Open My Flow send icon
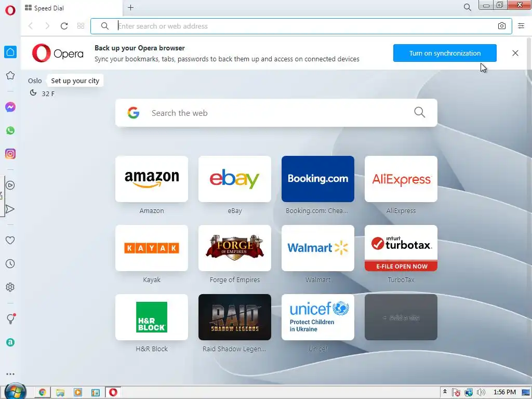Viewport: 532px width, 399px height. click(10, 209)
